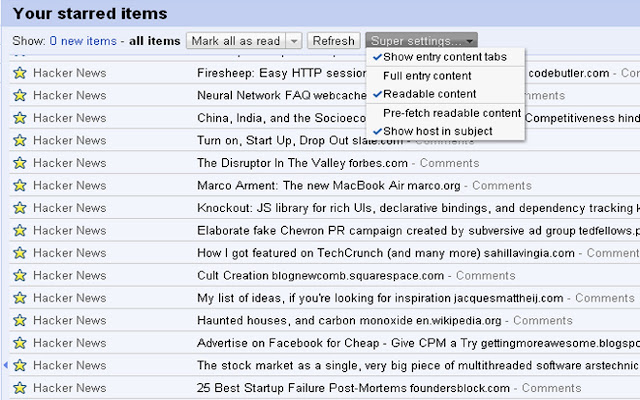
Task: Open Comments for My list of ideas entry
Action: click(x=604, y=298)
